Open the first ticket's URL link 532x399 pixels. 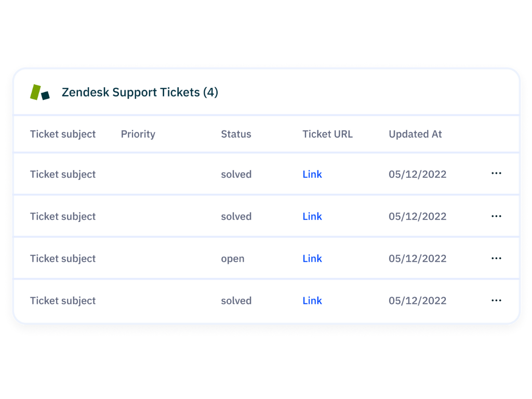[312, 175]
